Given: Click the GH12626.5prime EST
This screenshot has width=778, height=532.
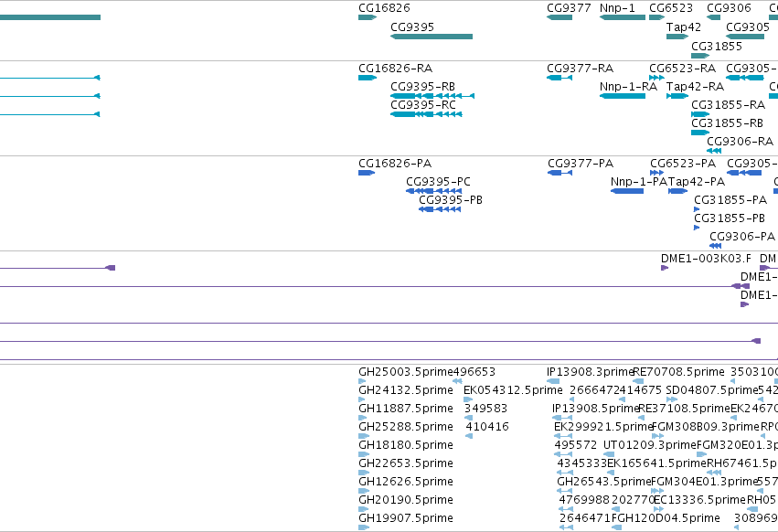Looking at the screenshot, I should [x=364, y=491].
